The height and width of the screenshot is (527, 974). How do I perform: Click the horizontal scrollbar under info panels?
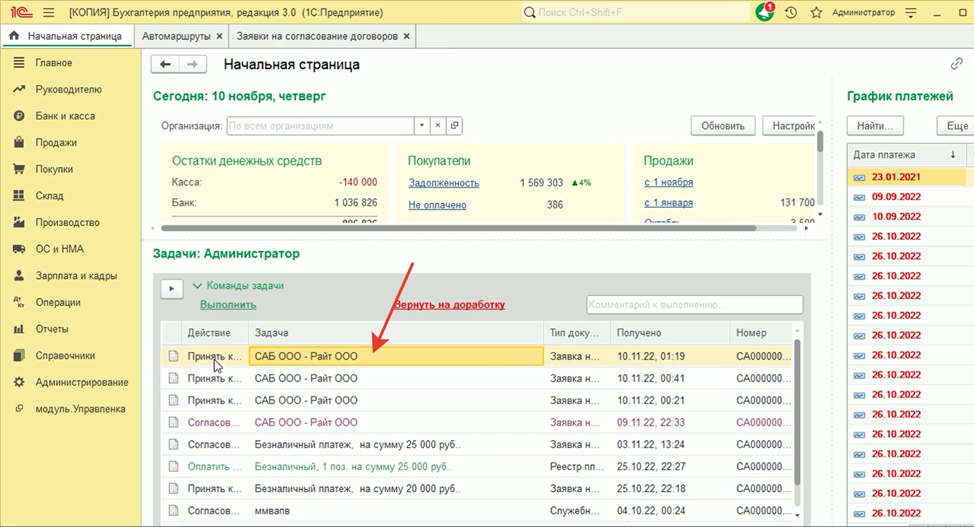tap(458, 228)
